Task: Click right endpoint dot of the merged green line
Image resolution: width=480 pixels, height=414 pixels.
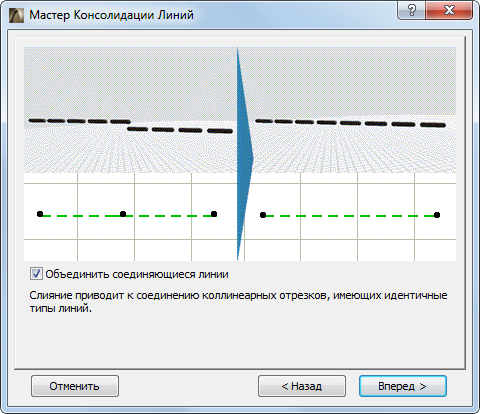Action: click(x=437, y=215)
